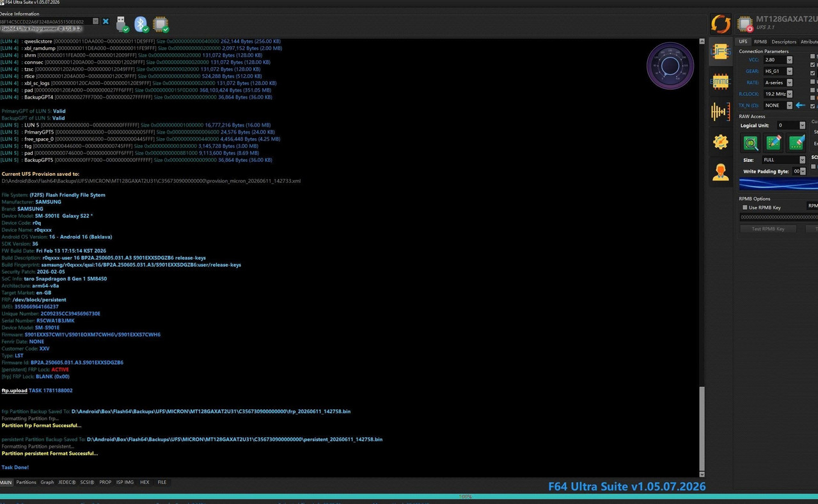Image resolution: width=818 pixels, height=504 pixels.
Task: Select the ISP IMG bottom tab
Action: (125, 482)
